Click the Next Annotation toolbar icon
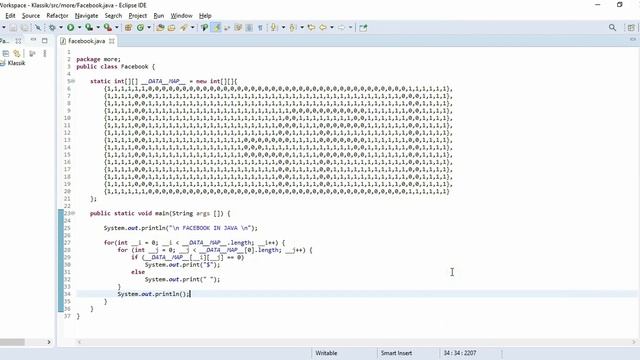The image size is (640, 360). (x=273, y=28)
